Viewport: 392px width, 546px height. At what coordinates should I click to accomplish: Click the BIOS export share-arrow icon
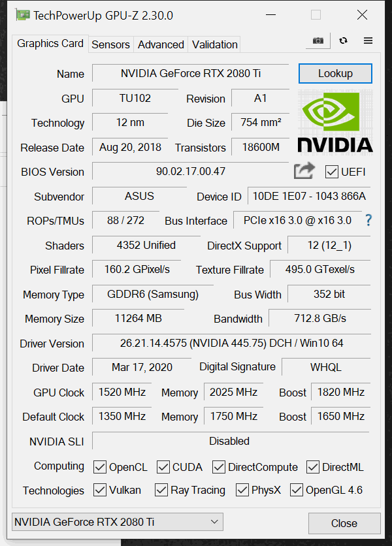[x=304, y=171]
